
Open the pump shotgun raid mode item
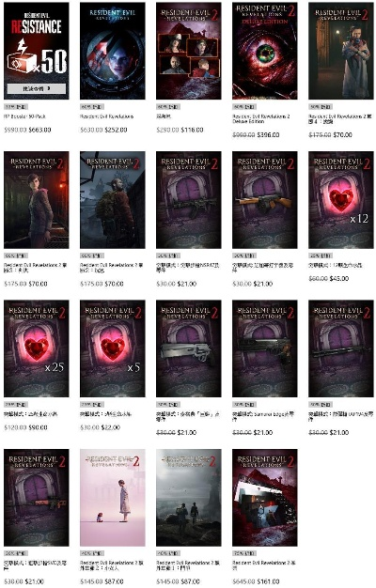[341, 348]
